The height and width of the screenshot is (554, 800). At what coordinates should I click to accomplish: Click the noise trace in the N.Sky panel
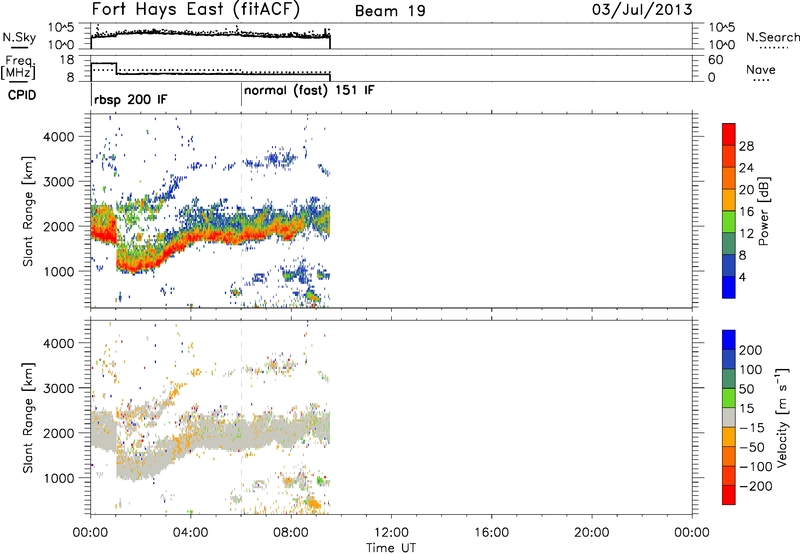pos(211,34)
